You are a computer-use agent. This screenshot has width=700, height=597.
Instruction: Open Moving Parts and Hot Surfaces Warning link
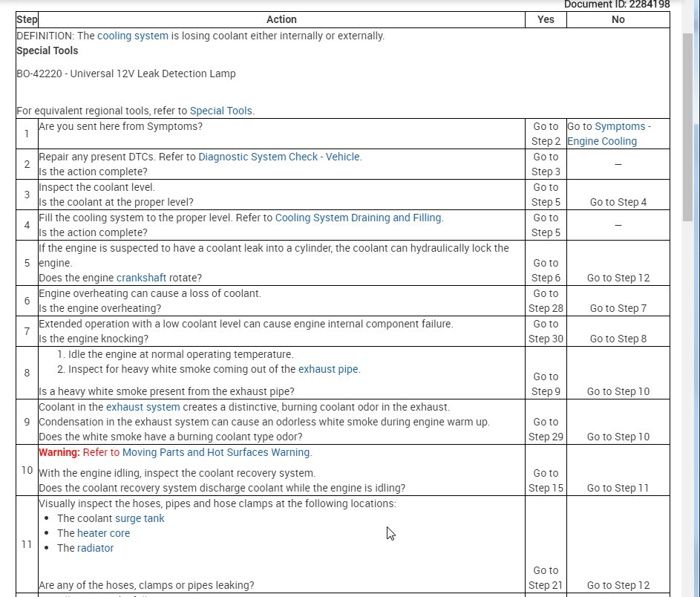click(x=216, y=452)
